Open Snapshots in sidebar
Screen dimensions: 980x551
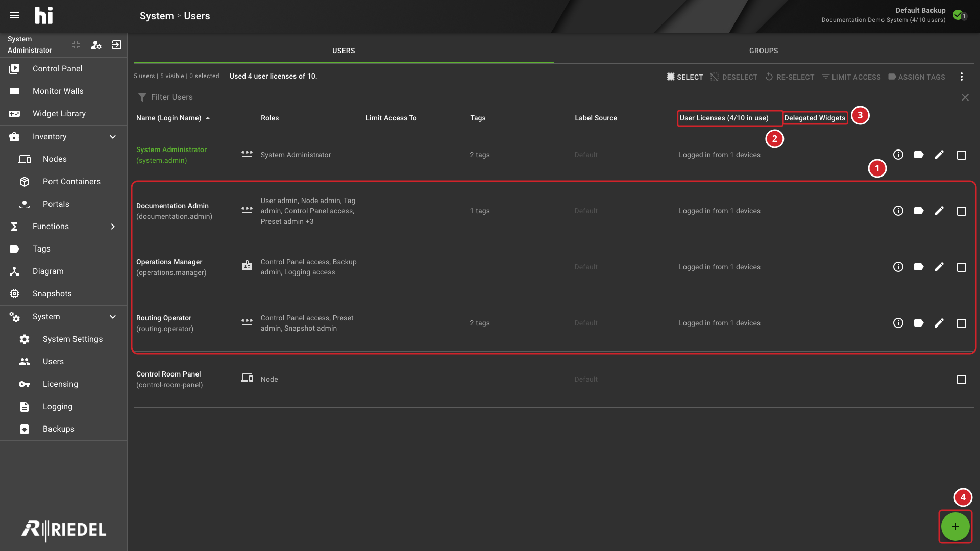pos(63,294)
